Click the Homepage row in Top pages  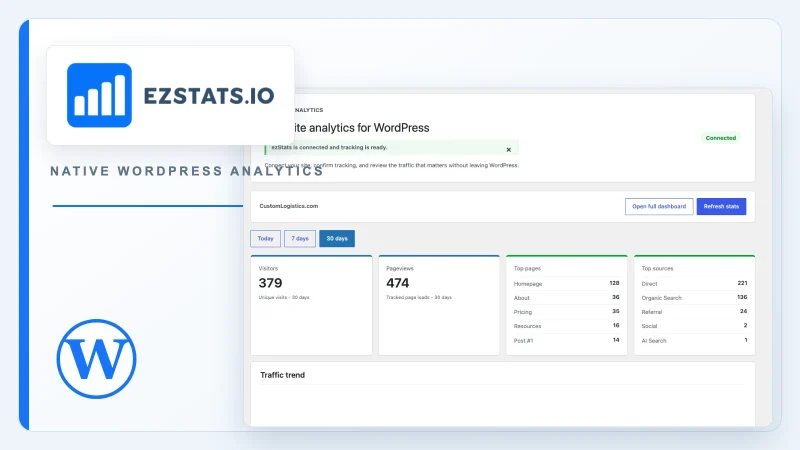pyautogui.click(x=566, y=284)
